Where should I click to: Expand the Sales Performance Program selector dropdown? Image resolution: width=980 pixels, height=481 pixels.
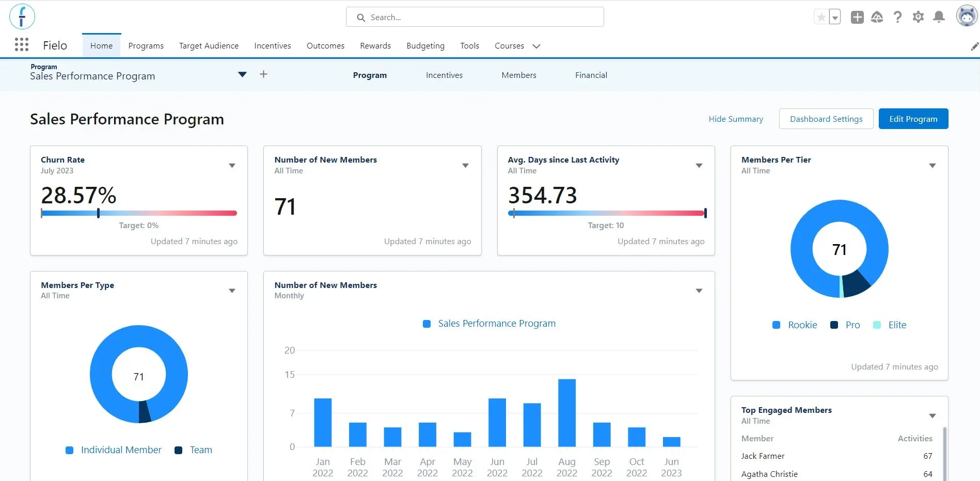pos(242,74)
